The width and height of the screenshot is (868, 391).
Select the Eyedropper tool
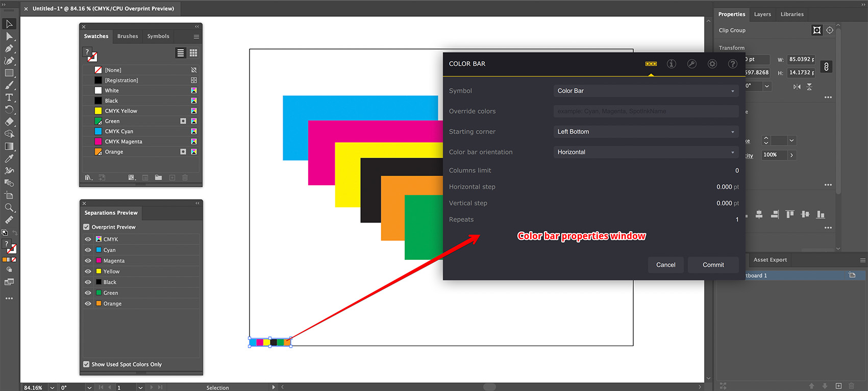pos(9,159)
